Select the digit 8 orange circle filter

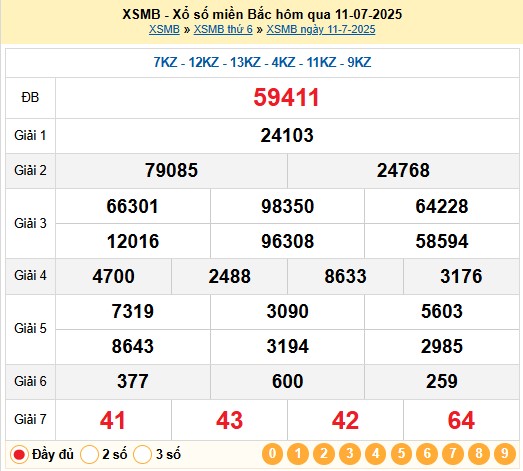pos(479,454)
